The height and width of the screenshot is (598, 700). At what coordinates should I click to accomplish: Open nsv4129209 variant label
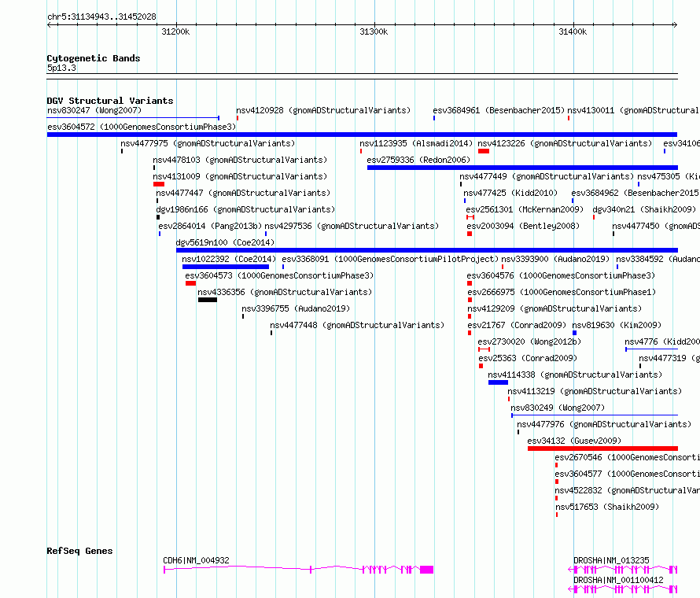pyautogui.click(x=554, y=308)
